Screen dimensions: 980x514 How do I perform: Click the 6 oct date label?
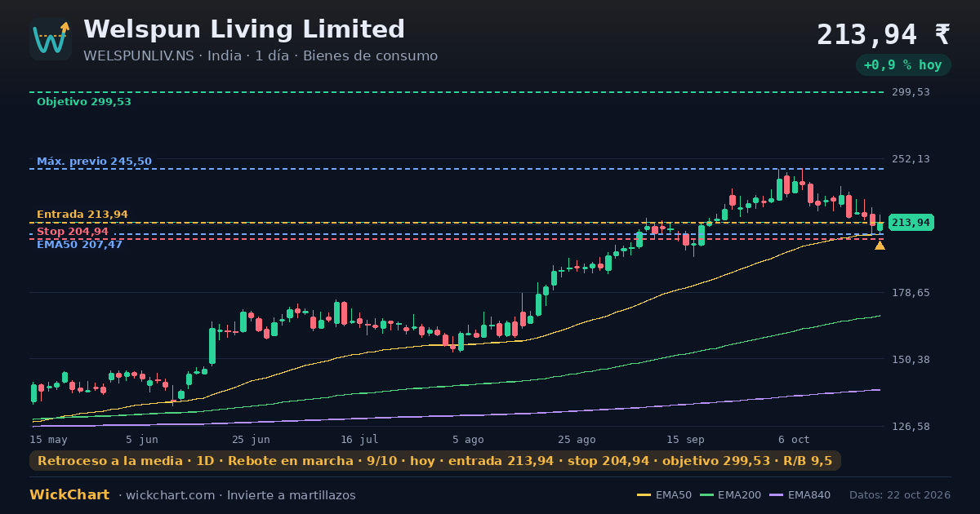click(x=794, y=439)
